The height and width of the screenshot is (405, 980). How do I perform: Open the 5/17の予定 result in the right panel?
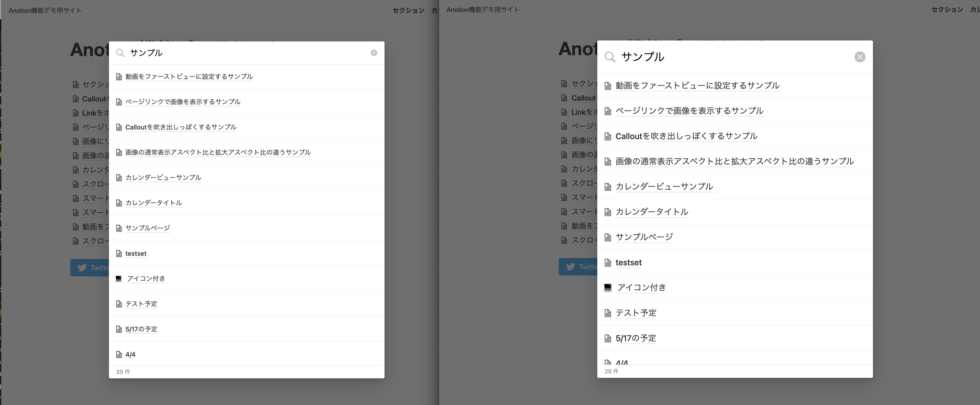[636, 339]
